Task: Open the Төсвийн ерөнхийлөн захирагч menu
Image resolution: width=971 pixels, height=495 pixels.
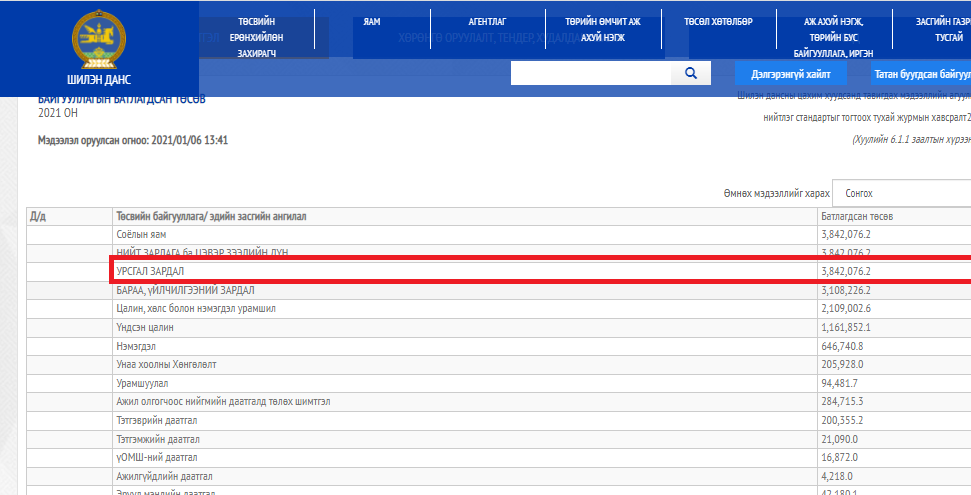Action: (x=257, y=37)
